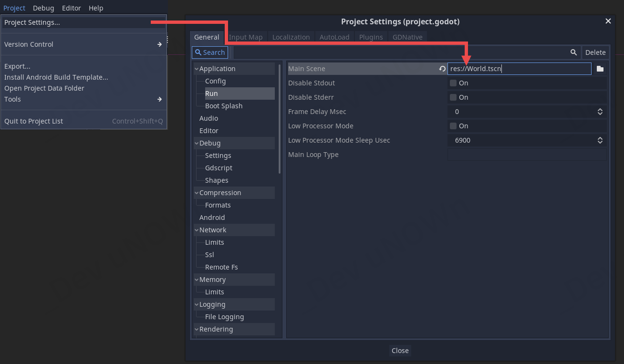This screenshot has height=364, width=624.
Task: Click the Frame Delay Msec label
Action: (x=317, y=112)
